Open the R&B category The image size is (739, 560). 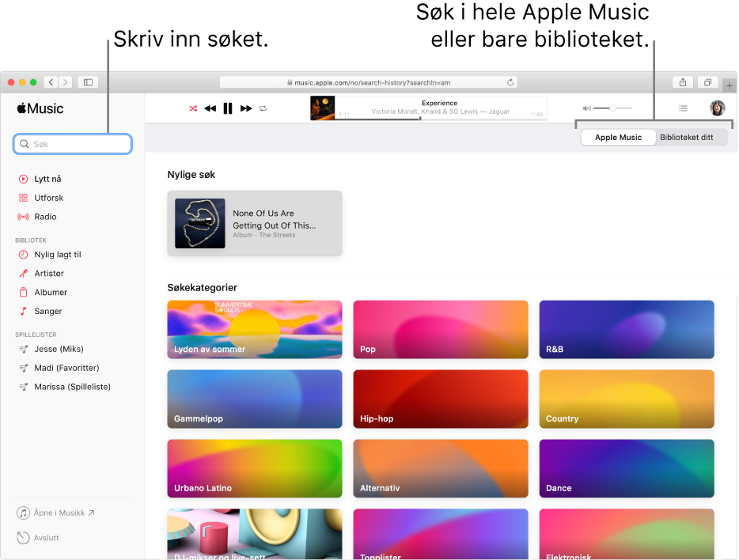(x=627, y=329)
